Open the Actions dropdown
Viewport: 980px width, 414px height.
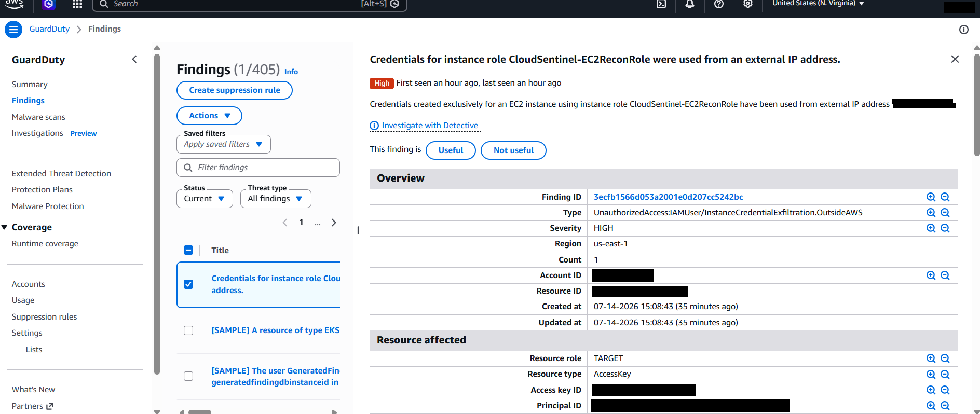tap(209, 116)
